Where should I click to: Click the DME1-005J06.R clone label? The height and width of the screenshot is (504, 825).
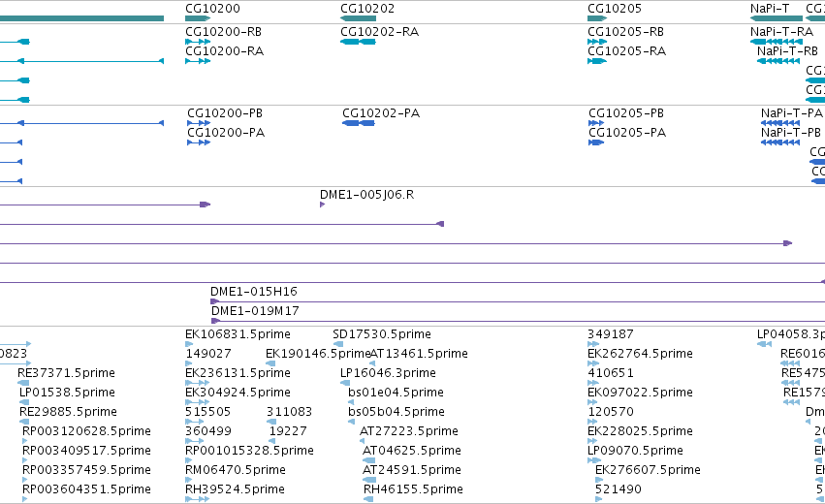(366, 195)
